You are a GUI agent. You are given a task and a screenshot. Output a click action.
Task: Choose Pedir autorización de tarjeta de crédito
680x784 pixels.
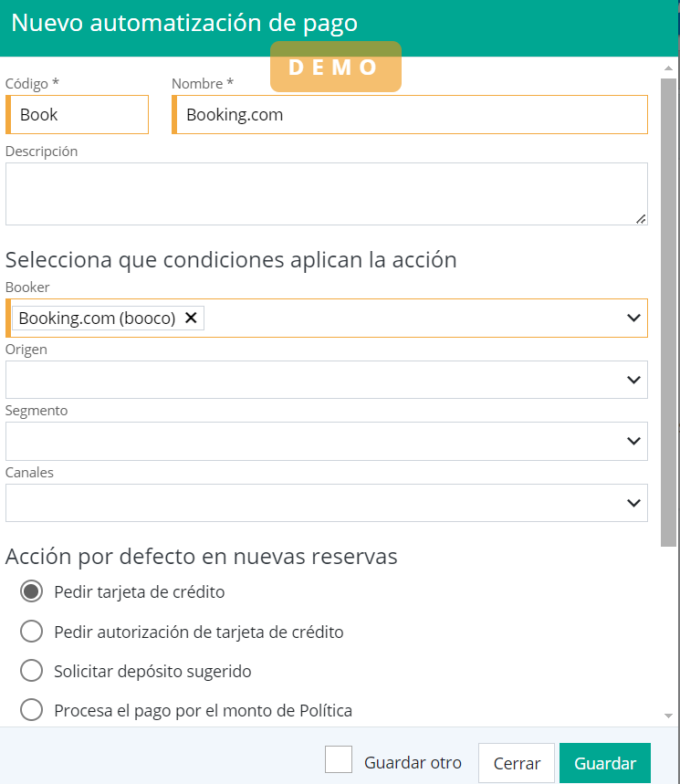[x=31, y=632]
